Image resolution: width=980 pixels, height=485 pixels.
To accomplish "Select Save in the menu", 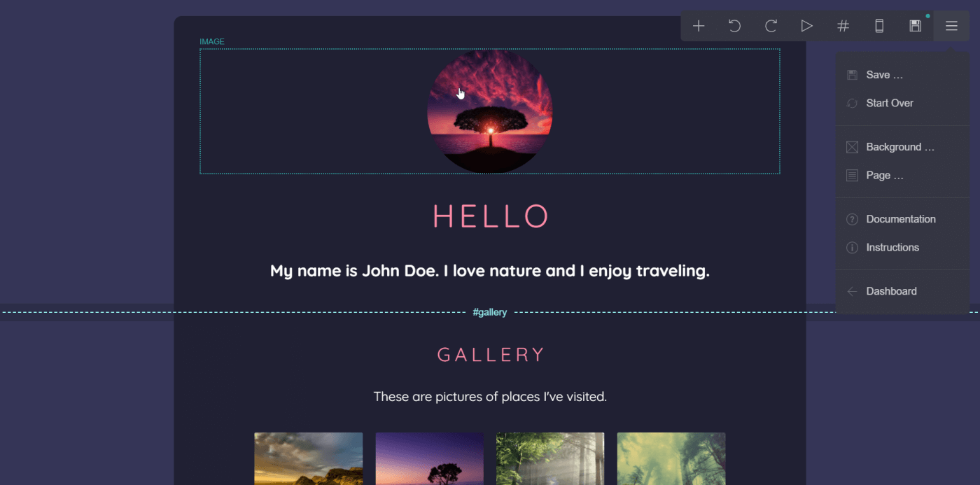I will [884, 75].
